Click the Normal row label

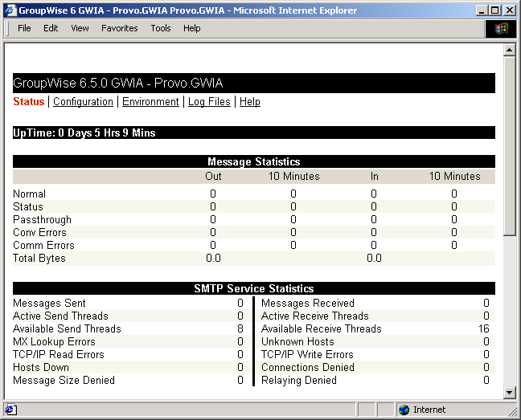[x=29, y=194]
